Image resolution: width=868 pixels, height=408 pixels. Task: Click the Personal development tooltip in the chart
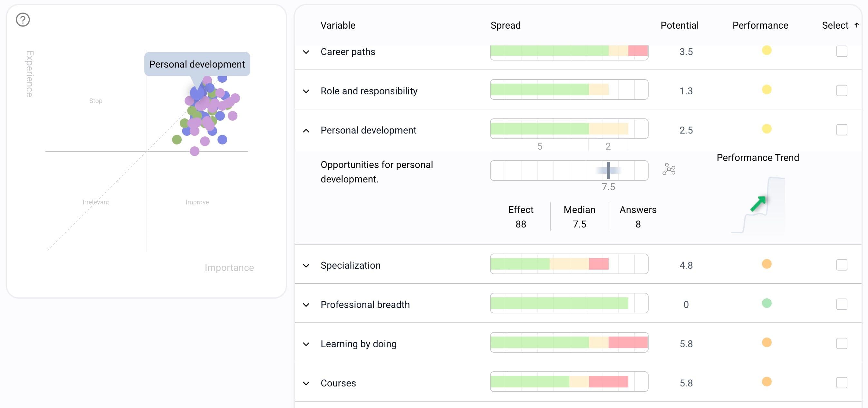click(x=197, y=64)
